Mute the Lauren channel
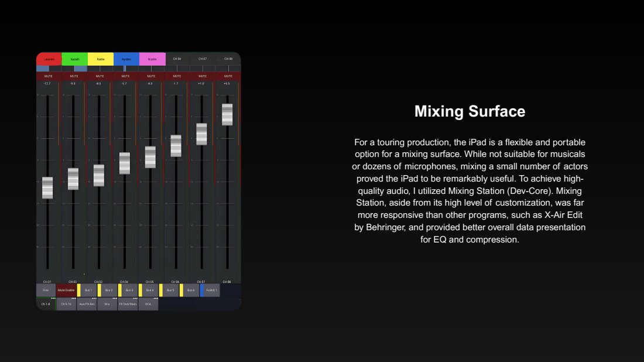This screenshot has width=644, height=362. point(48,76)
